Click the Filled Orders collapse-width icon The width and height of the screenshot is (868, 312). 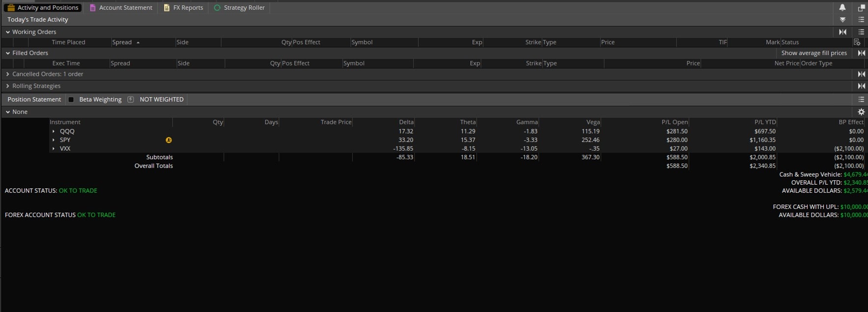(x=861, y=53)
